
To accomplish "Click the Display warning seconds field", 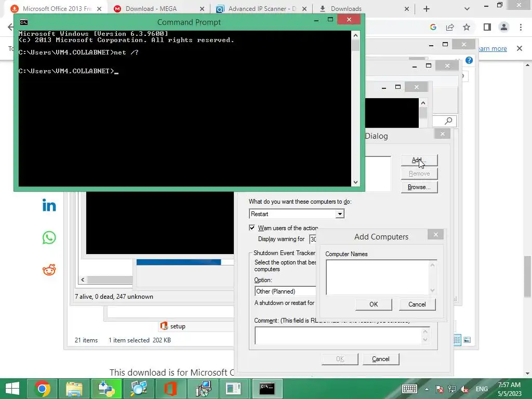I will (312, 239).
